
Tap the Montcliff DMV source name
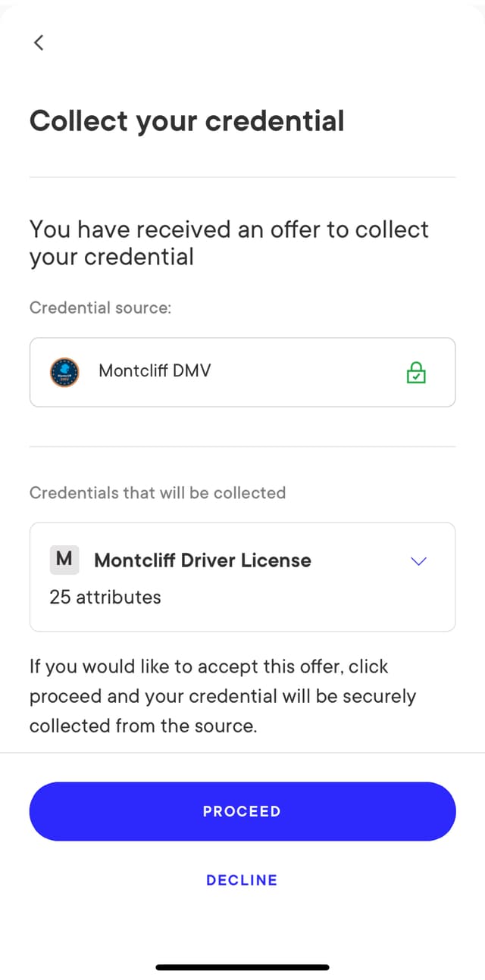pos(155,371)
